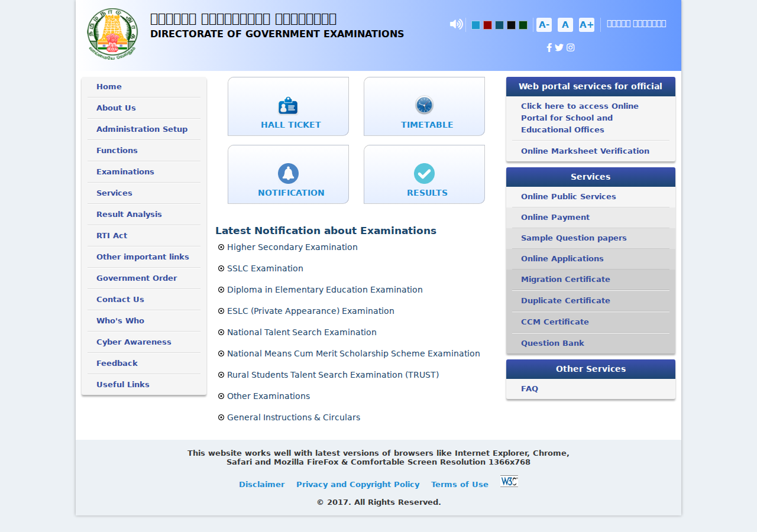Open the Twitter bird icon

pyautogui.click(x=559, y=48)
